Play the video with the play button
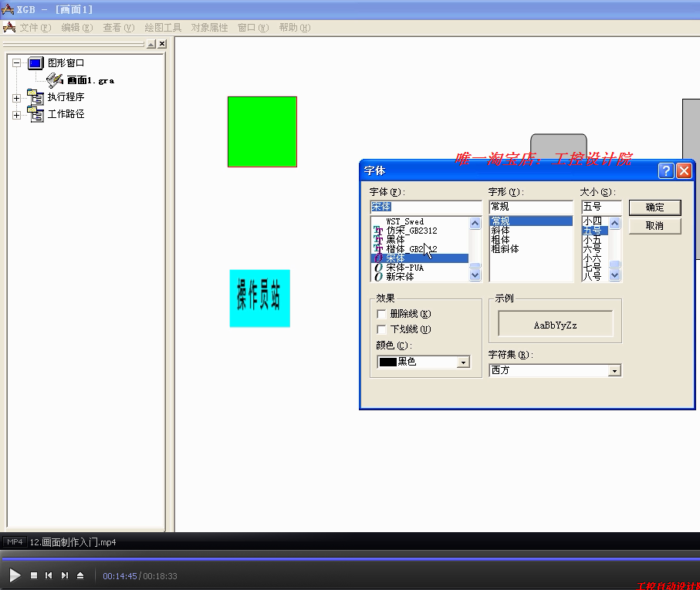Image resolution: width=700 pixels, height=590 pixels. (15, 575)
